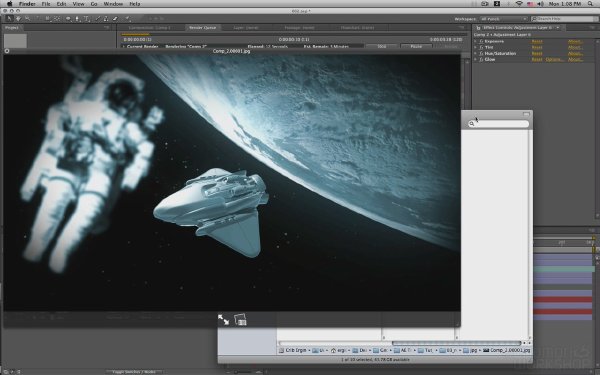Select the Pan Behind tool

57,18
